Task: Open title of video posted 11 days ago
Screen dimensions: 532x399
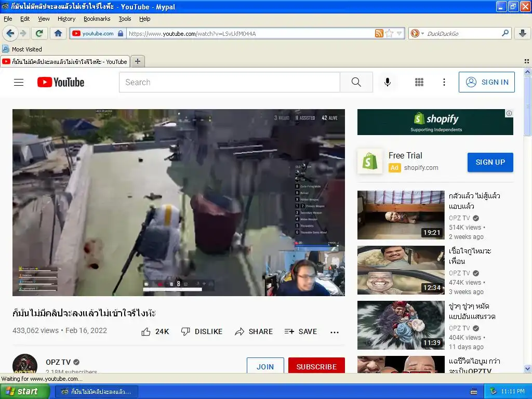Action: pos(472,311)
